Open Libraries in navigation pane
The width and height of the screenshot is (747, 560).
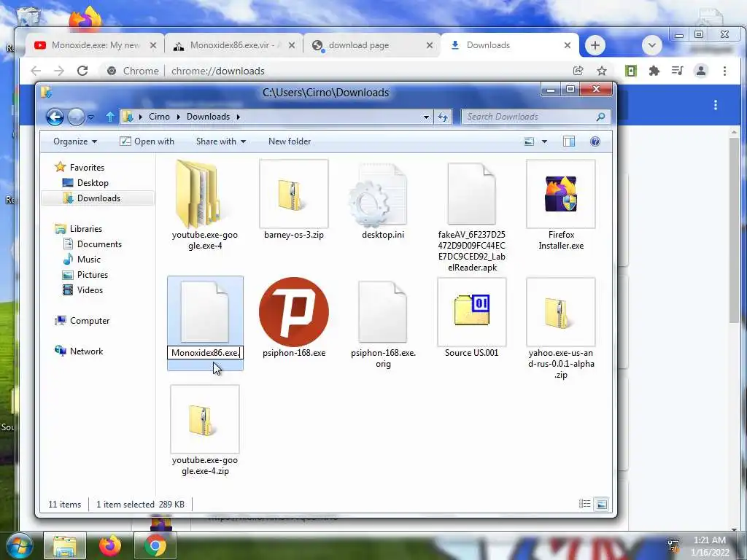79,228
